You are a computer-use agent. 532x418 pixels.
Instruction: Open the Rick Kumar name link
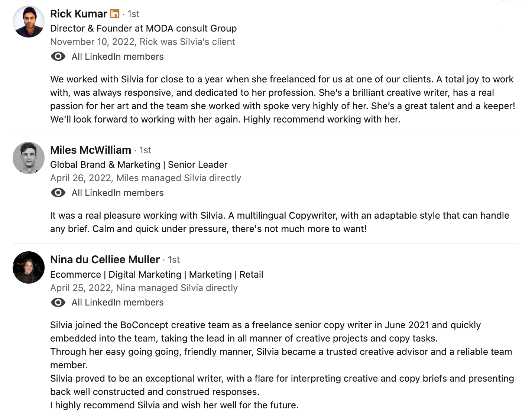click(x=79, y=14)
